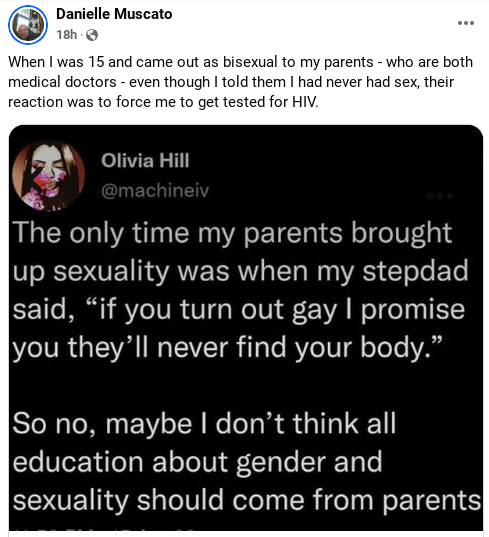Viewport: 489px width, 537px height.
Task: Click tweet line starting 'said, "if you turn out gay'
Action: click(239, 310)
